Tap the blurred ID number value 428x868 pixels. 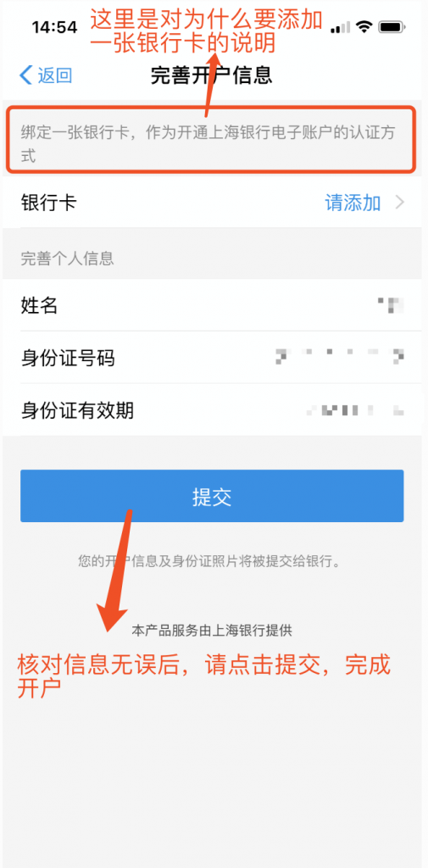340,357
